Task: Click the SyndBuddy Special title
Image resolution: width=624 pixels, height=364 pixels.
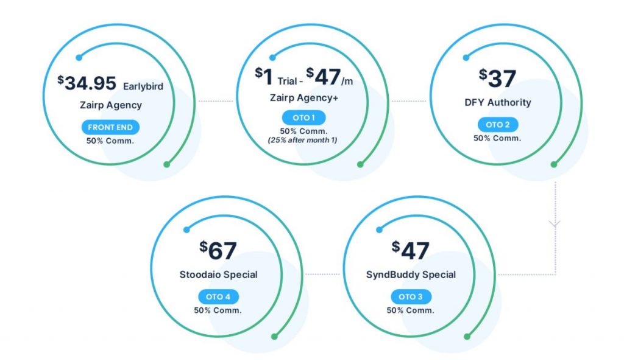Action: pyautogui.click(x=411, y=275)
